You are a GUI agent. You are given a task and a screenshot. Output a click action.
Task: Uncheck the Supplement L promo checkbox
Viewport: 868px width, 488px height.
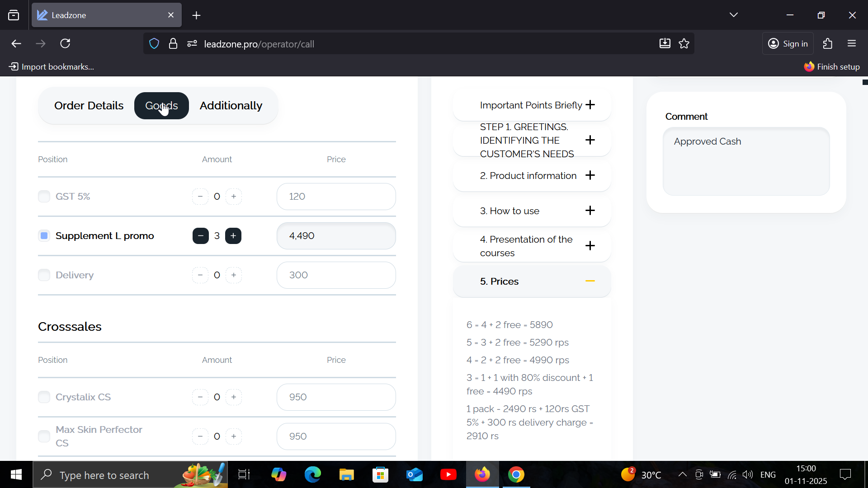44,236
